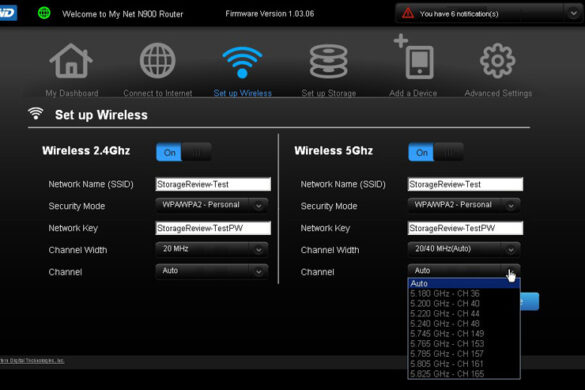Select 5.240 GHz - CH 48
Image resolution: width=585 pixels, height=390 pixels.
click(x=464, y=324)
